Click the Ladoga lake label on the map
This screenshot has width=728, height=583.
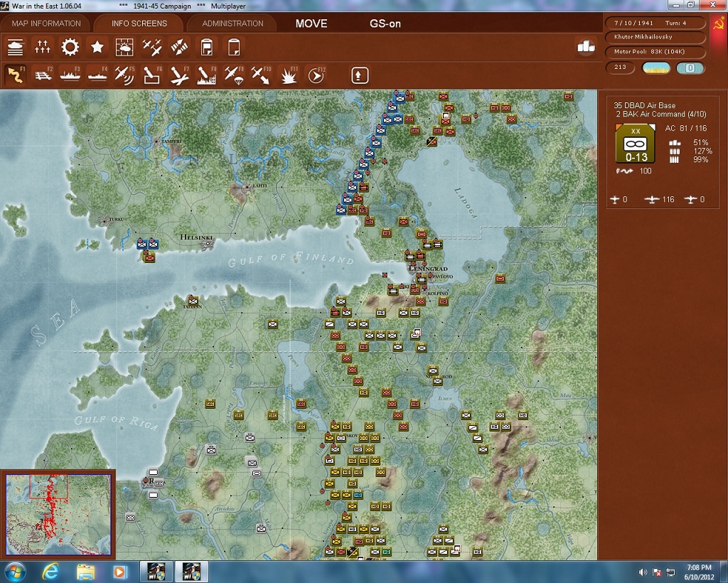tap(465, 203)
